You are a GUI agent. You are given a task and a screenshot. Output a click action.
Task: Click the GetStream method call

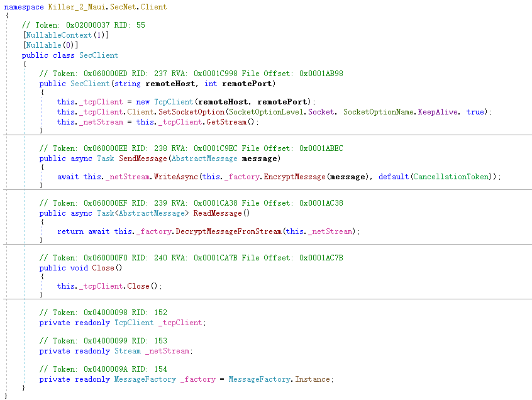[226, 122]
